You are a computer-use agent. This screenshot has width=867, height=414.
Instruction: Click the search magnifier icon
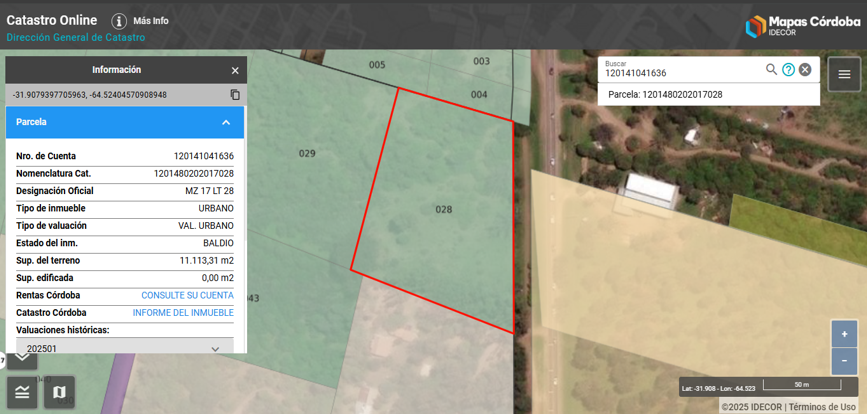pyautogui.click(x=771, y=69)
